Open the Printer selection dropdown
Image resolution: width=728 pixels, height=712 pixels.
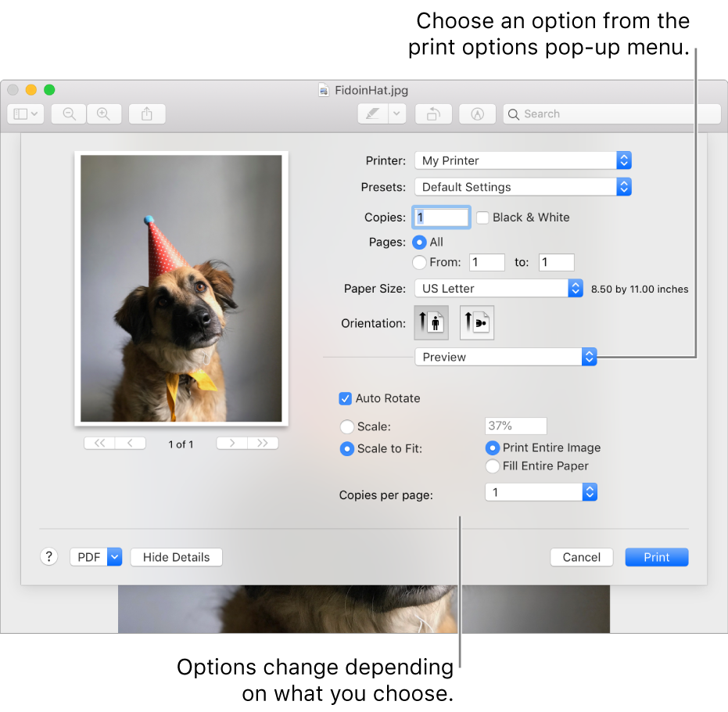point(522,160)
